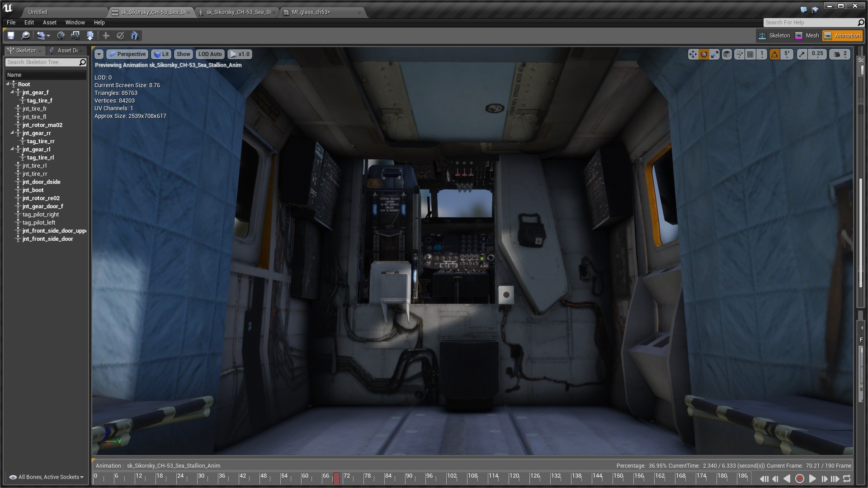Toggle animation looping
The image size is (868, 488).
(847, 479)
